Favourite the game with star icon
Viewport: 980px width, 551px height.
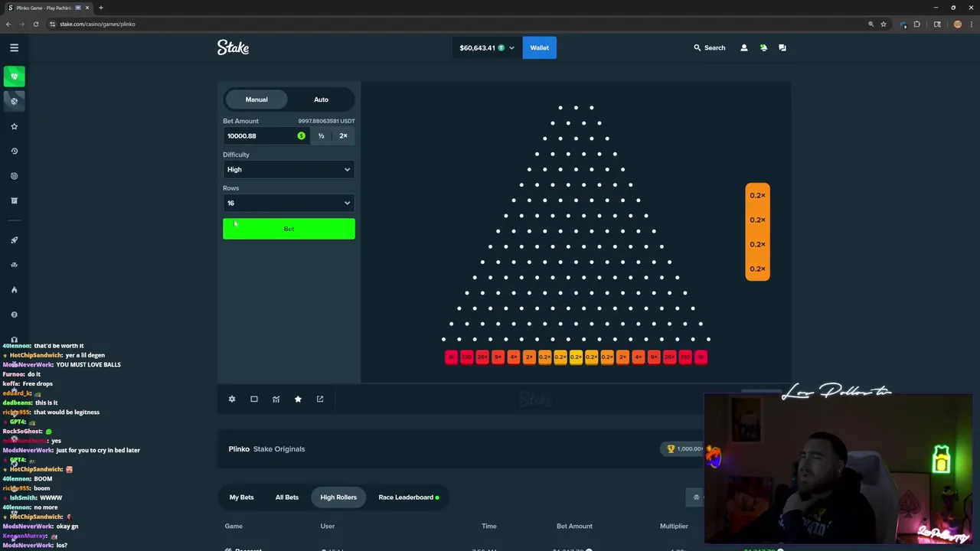tap(298, 399)
